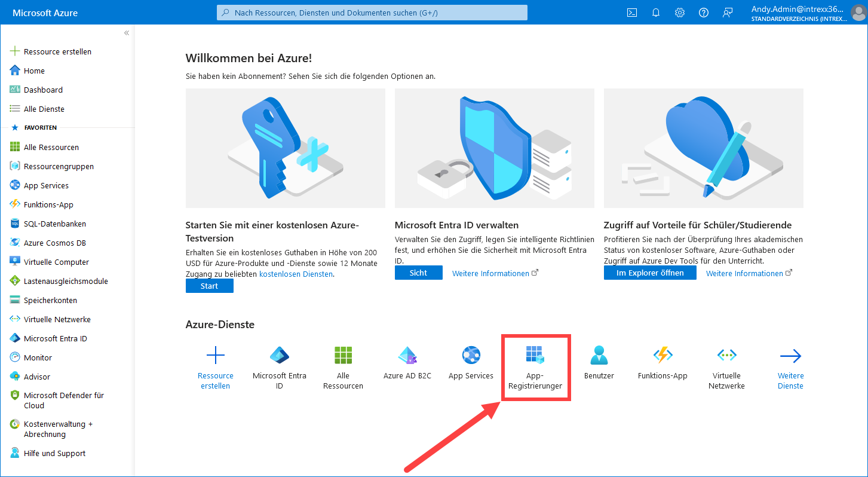Click the Advisor icon in sidebar

point(15,377)
